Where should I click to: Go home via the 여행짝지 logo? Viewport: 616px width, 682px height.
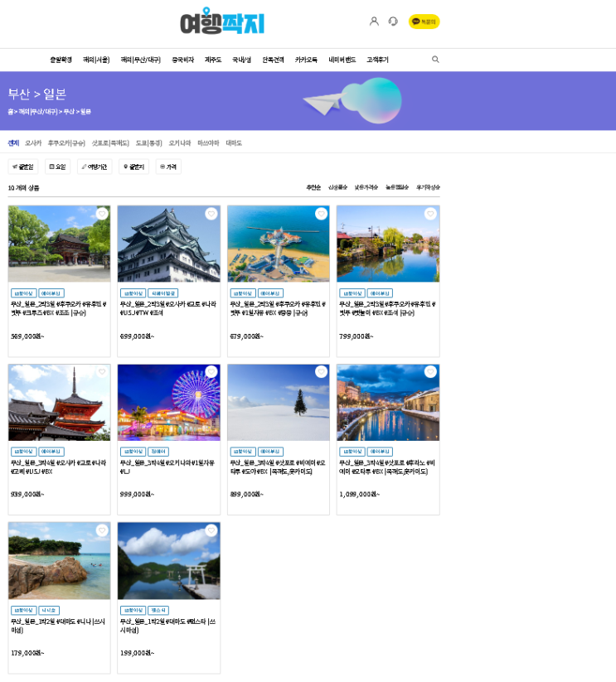(x=222, y=22)
